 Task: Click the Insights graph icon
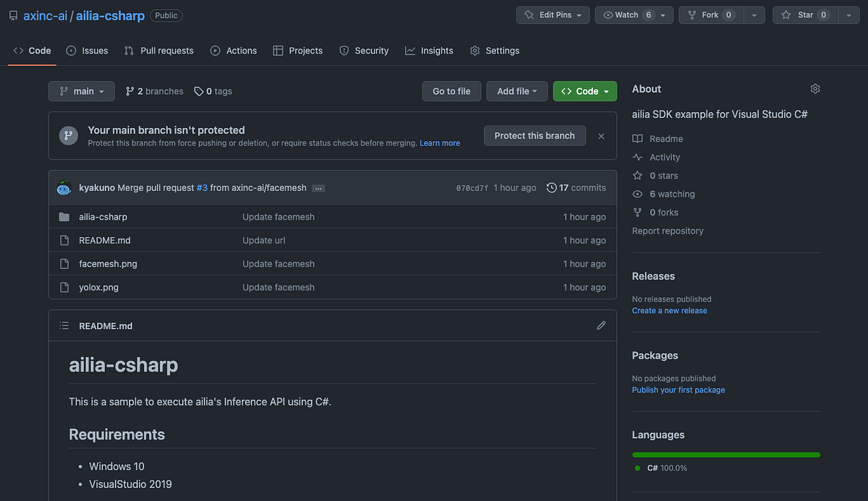pos(409,51)
